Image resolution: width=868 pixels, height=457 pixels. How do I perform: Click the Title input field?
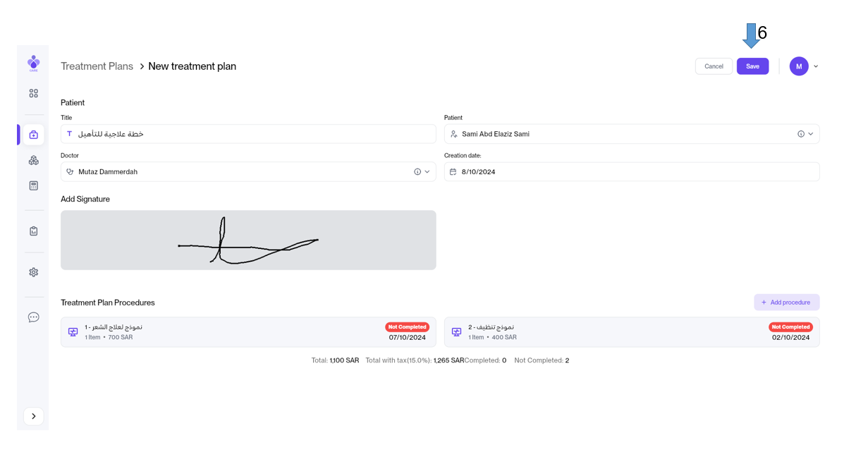click(x=254, y=134)
